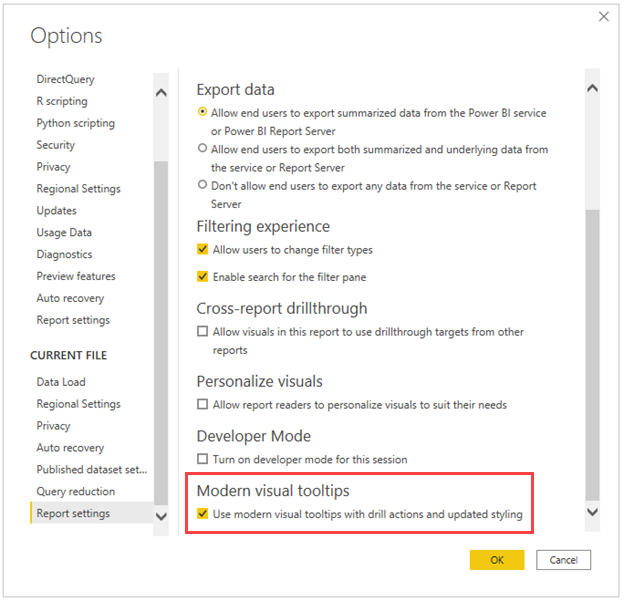Click the sidebar scroll down arrow

(x=161, y=517)
